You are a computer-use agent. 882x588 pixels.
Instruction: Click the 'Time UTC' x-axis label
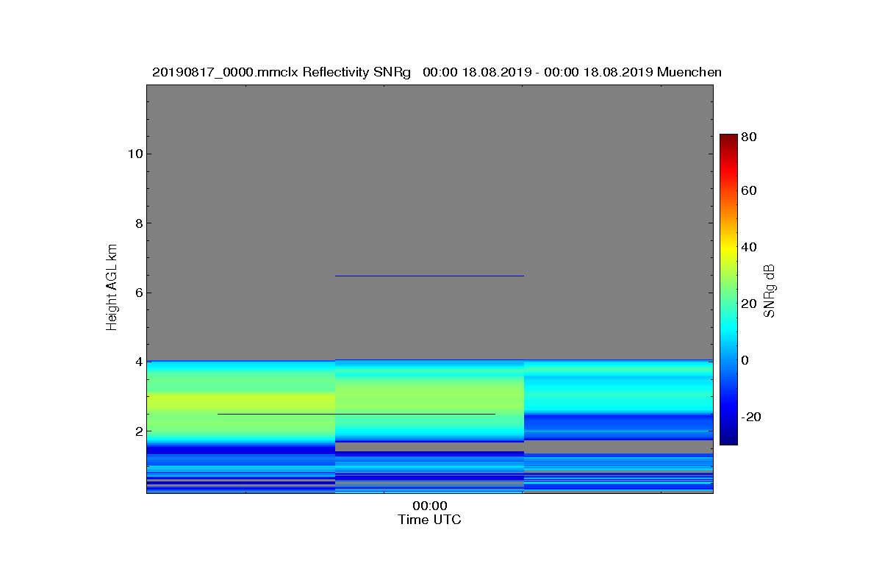click(x=430, y=520)
